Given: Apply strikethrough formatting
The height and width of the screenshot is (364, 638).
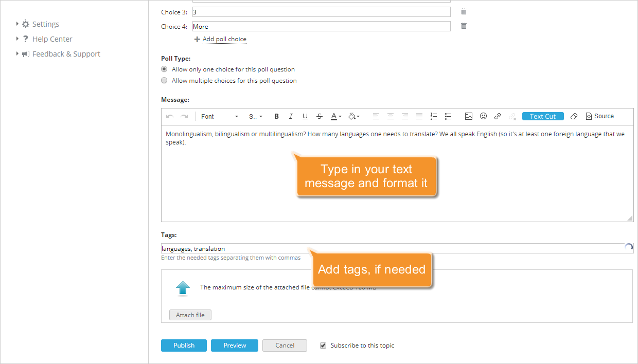Looking at the screenshot, I should click(320, 116).
